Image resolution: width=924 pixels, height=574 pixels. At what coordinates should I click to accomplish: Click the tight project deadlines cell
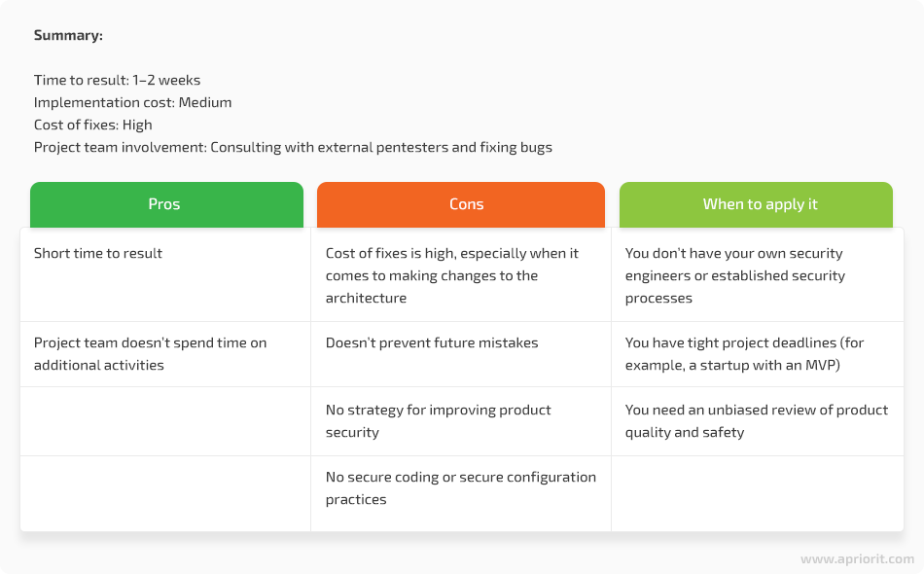[758, 354]
